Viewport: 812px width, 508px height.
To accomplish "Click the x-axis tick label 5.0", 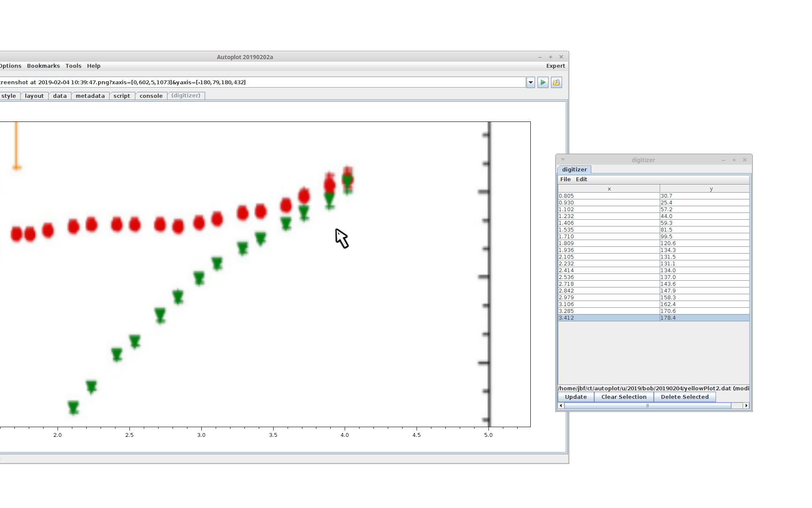I will (x=488, y=435).
